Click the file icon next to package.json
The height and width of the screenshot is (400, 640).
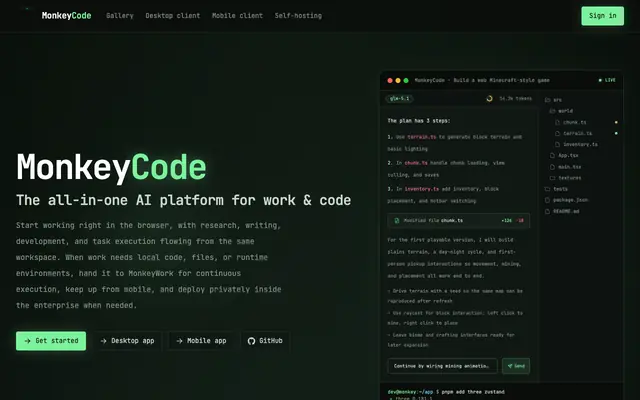547,200
